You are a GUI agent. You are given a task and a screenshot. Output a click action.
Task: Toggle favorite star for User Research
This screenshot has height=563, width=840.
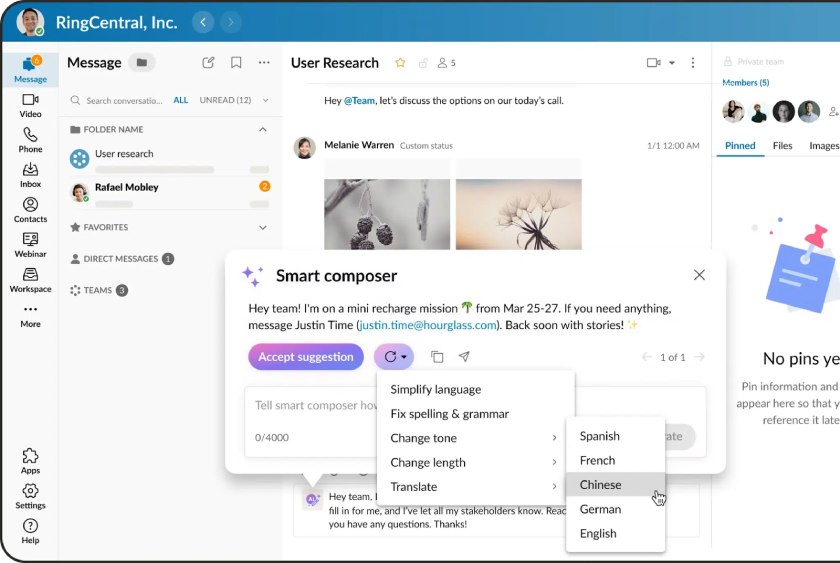(x=400, y=63)
